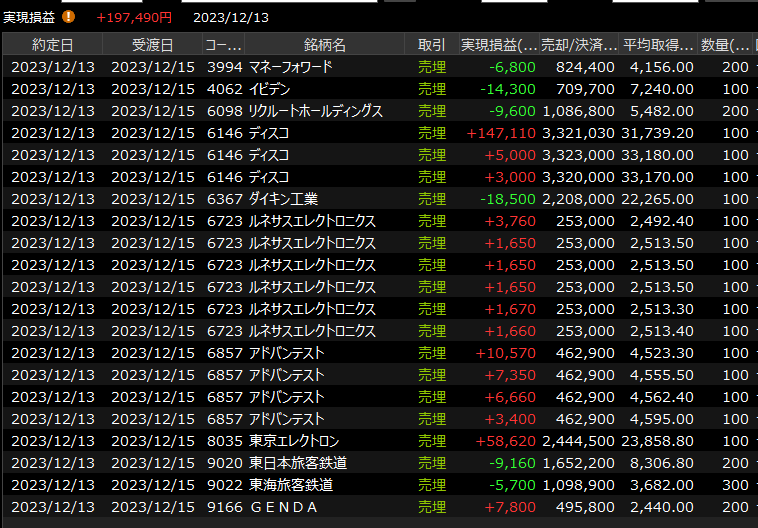Click the 平均取得 column header
Screen dimensions: 758x528
[x=658, y=44]
